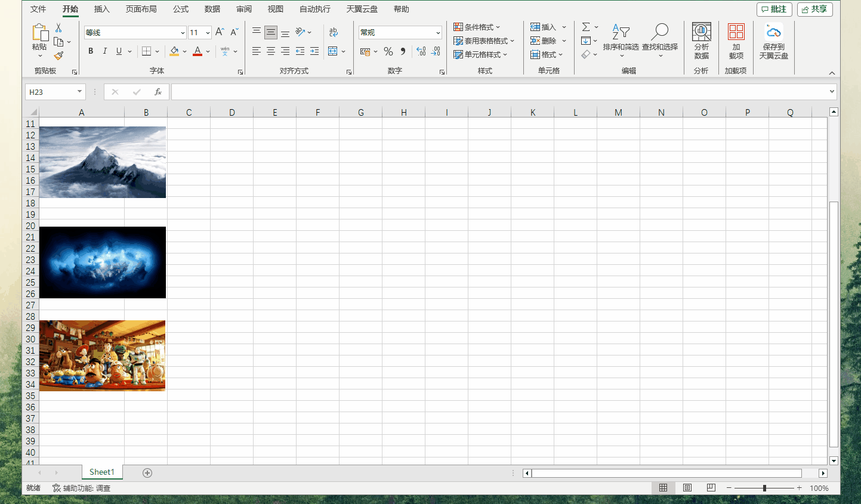Increase font size with larger A
861x504 pixels.
[x=220, y=32]
